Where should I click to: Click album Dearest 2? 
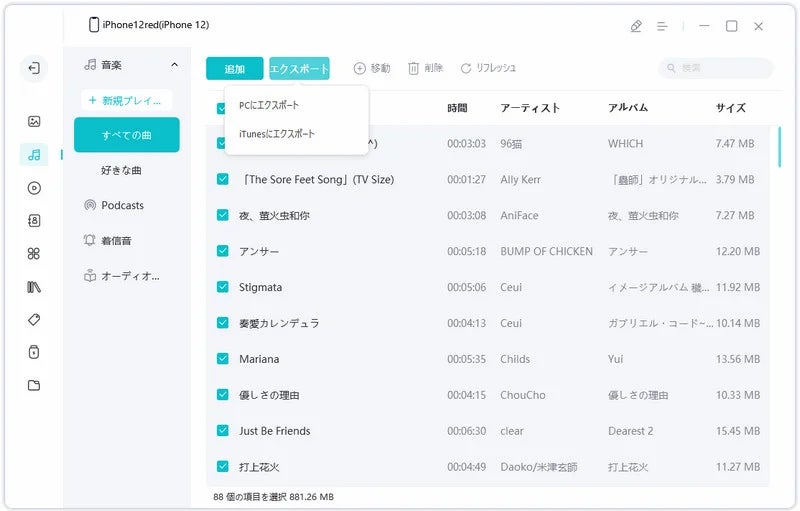630,431
